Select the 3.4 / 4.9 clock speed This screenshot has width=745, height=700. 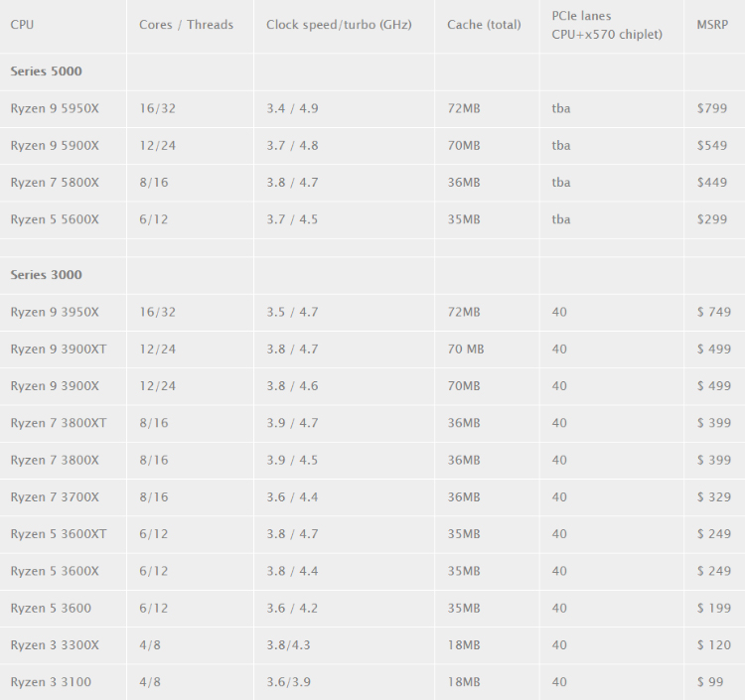point(292,109)
